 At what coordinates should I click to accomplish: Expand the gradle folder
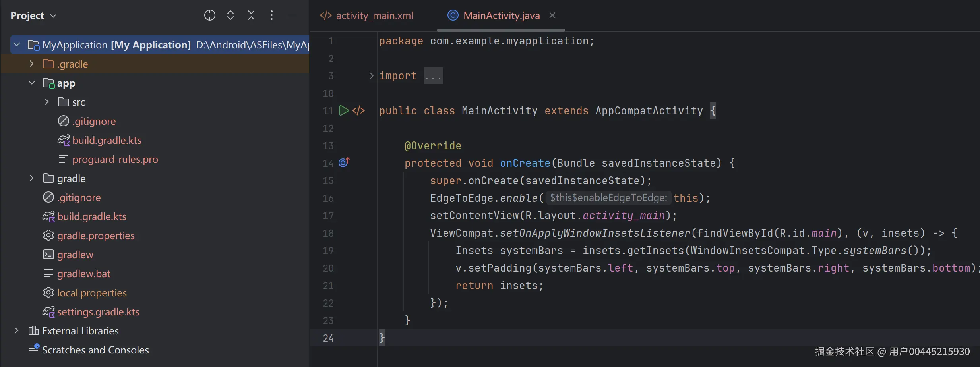(32, 178)
